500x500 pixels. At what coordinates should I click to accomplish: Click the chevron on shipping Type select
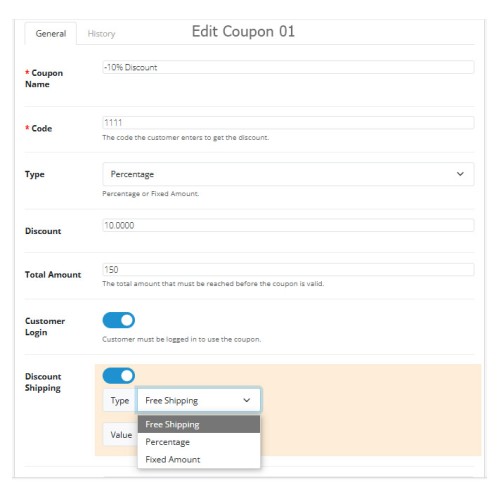pos(247,400)
